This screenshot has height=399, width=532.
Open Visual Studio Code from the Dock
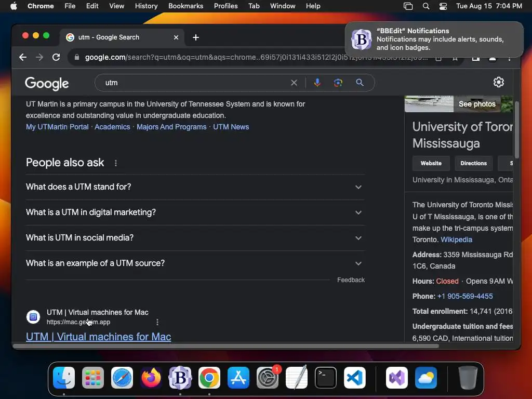[x=354, y=378]
